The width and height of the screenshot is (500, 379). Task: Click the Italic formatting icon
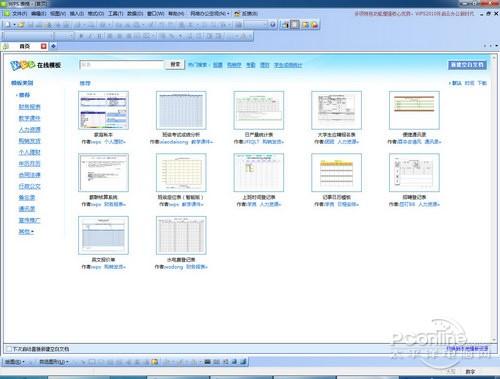90,36
